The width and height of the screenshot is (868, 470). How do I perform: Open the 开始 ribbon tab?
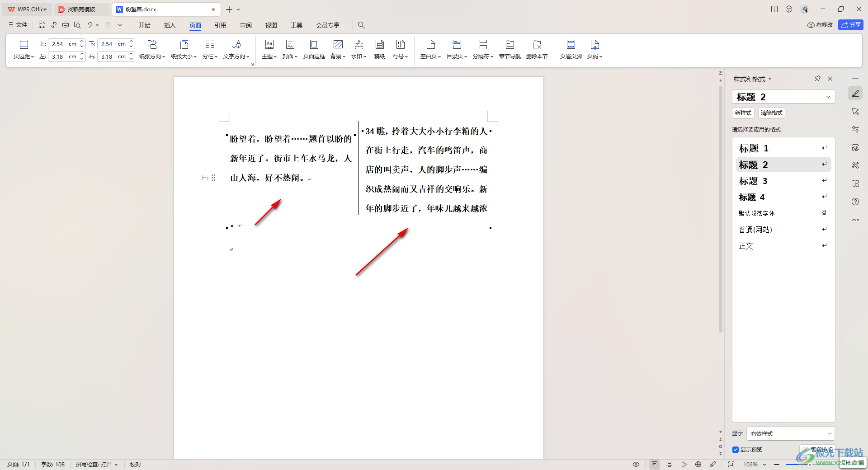click(x=145, y=25)
